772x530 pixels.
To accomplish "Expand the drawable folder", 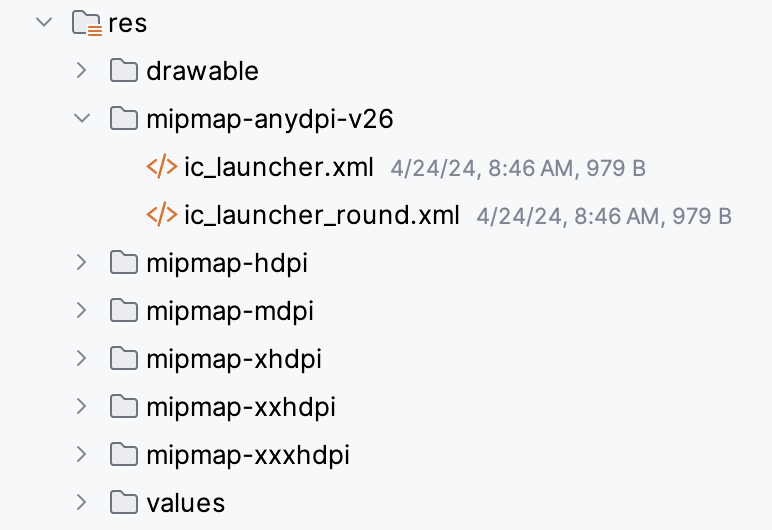I will 82,71.
